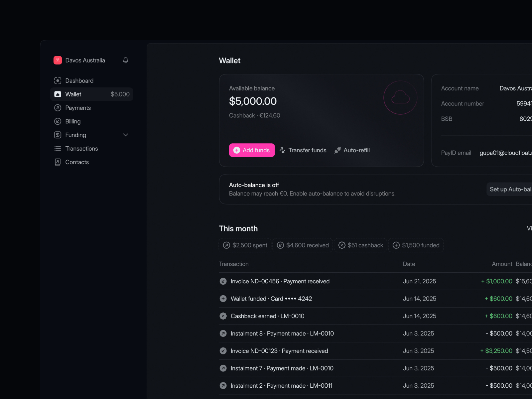The image size is (532, 399).
Task: Click the notification bell icon
Action: 125,60
